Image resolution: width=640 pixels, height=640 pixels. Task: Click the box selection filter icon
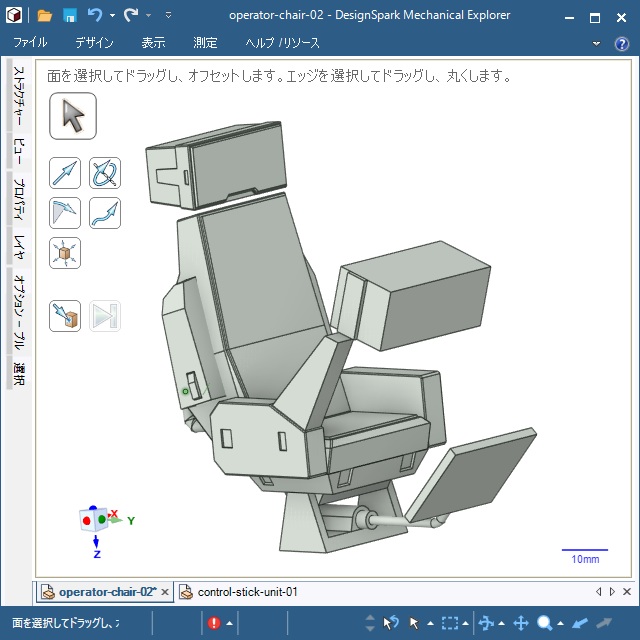450,623
